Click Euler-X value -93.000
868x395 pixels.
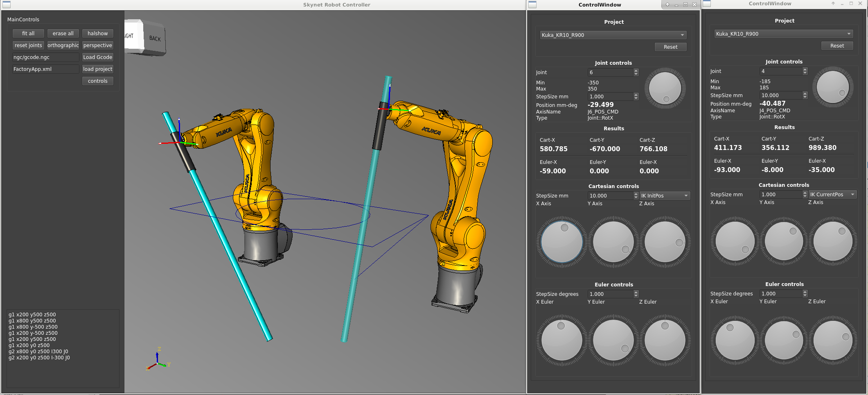click(727, 170)
